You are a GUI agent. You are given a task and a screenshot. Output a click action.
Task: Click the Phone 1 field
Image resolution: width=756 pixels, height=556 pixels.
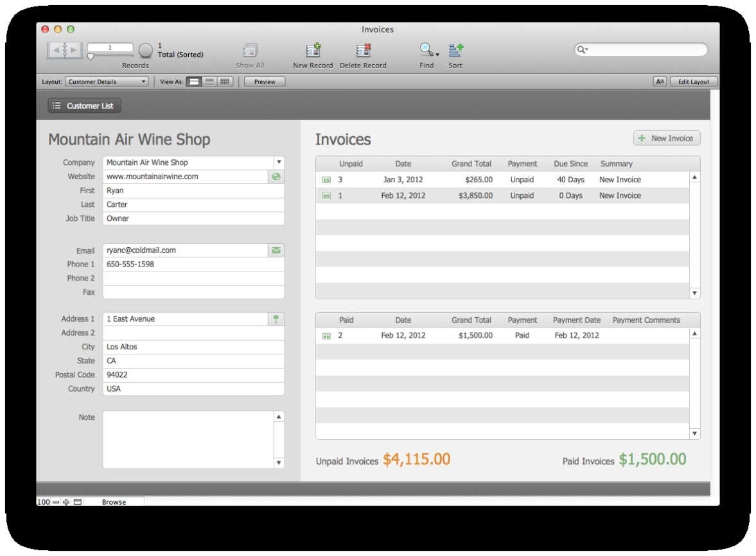pyautogui.click(x=193, y=265)
